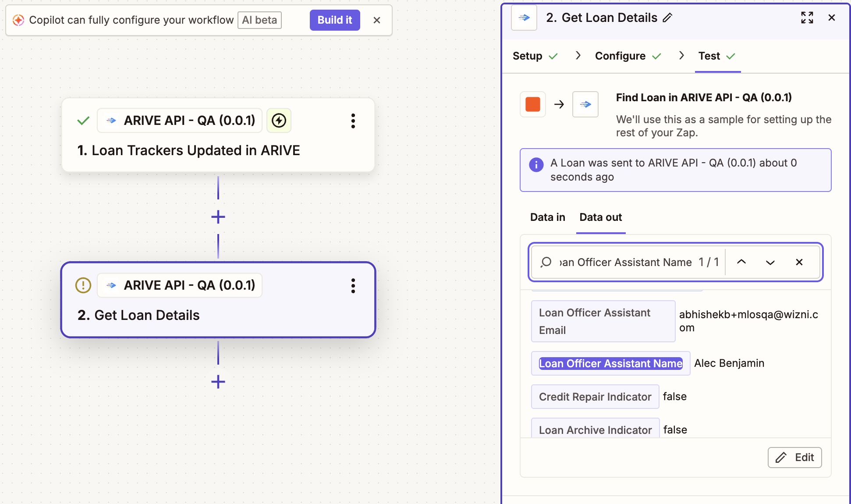The image size is (851, 504).
Task: Go to previous search result
Action: click(741, 262)
